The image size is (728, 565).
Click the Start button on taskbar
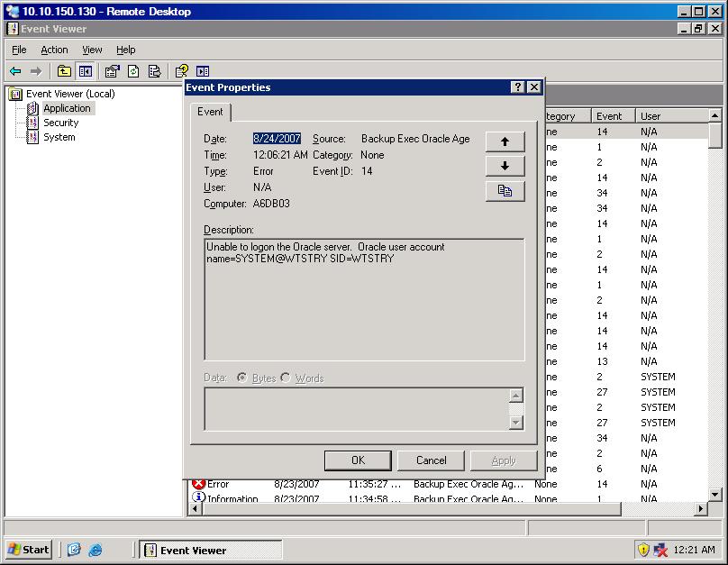29,550
